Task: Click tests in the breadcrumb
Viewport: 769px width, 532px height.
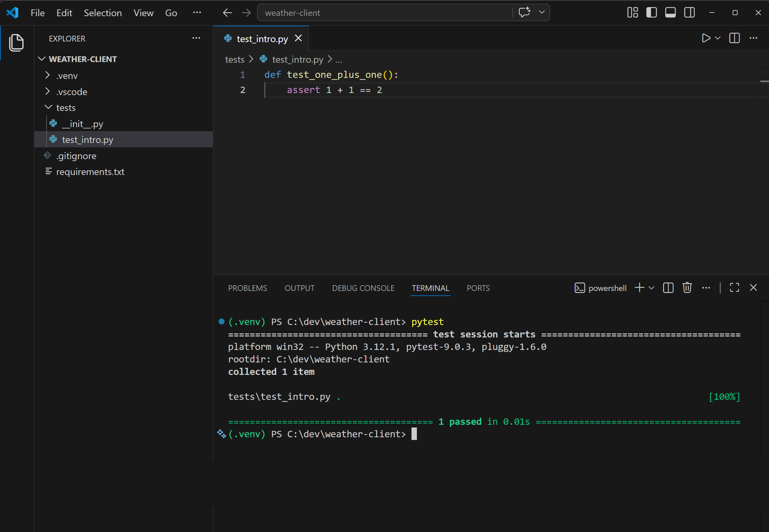Action: pyautogui.click(x=235, y=60)
